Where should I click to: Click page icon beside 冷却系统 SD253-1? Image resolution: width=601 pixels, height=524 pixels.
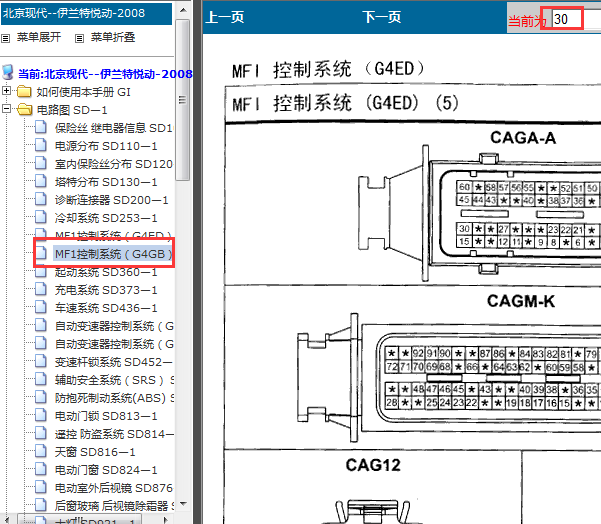tap(41, 217)
